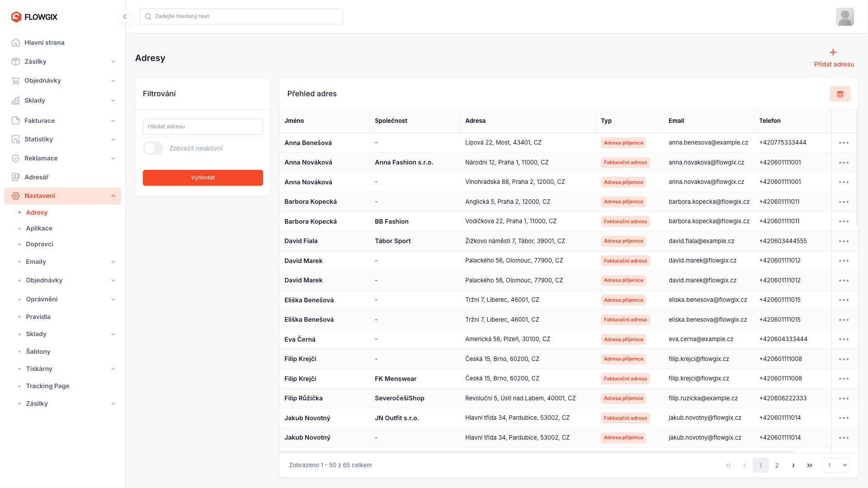The width and height of the screenshot is (868, 488).
Task: Click the plus icon for Přidat adresu
Action: 833,52
